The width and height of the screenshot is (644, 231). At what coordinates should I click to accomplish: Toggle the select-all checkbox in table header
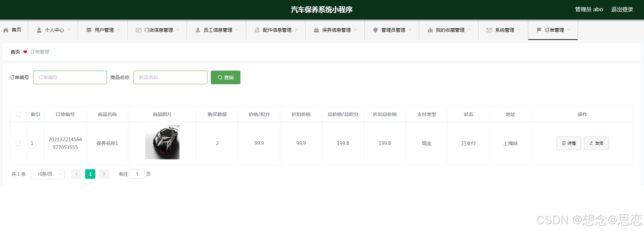[19, 114]
